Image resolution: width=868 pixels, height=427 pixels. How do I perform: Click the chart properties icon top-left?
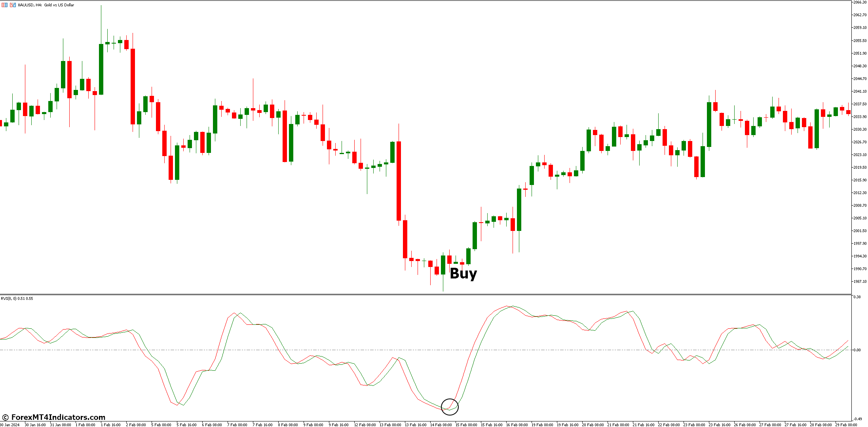(x=4, y=5)
